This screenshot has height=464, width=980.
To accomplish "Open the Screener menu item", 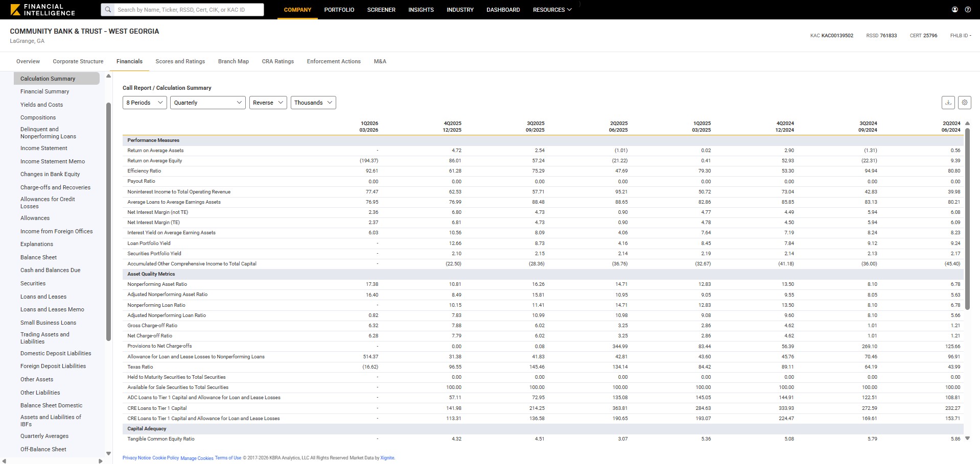I will coord(381,10).
